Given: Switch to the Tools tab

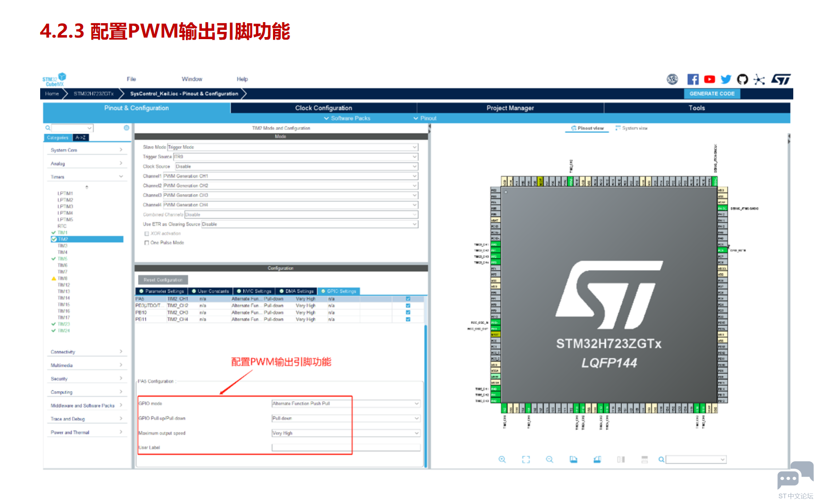Looking at the screenshot, I should pos(697,108).
